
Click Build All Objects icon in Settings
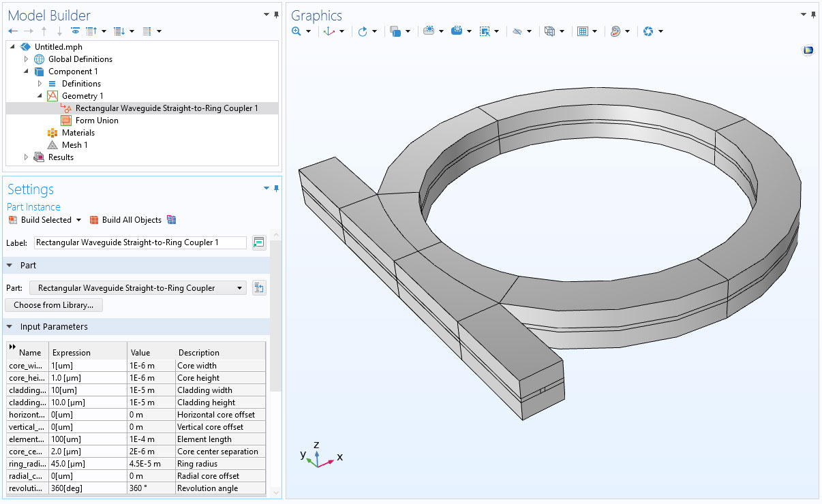pos(94,220)
